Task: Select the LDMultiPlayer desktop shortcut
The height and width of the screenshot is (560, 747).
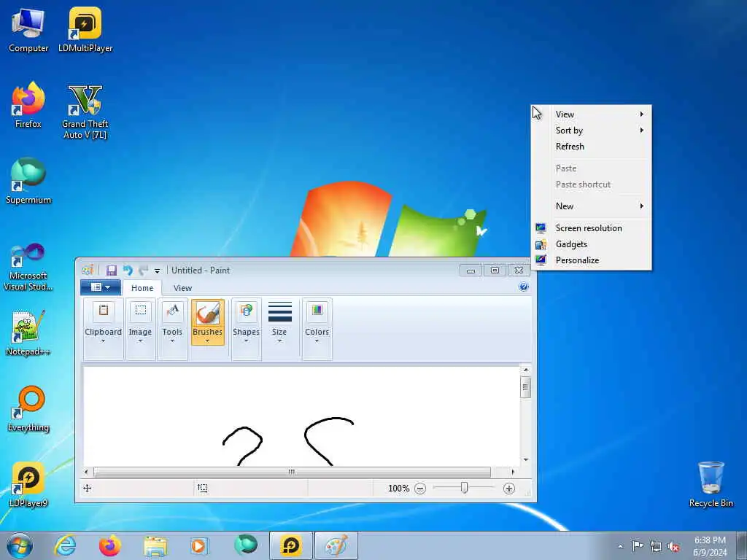Action: [85, 30]
